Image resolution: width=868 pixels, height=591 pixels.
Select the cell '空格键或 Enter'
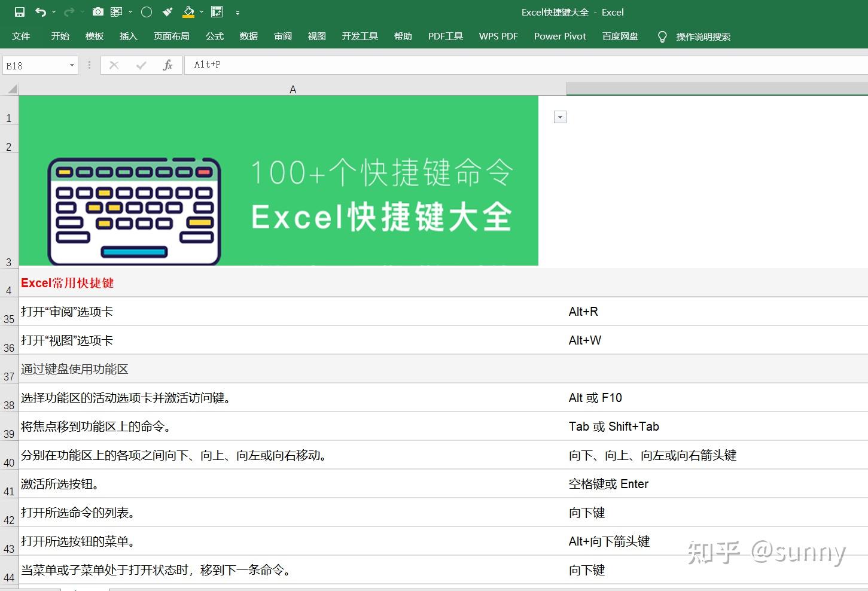(x=717, y=484)
